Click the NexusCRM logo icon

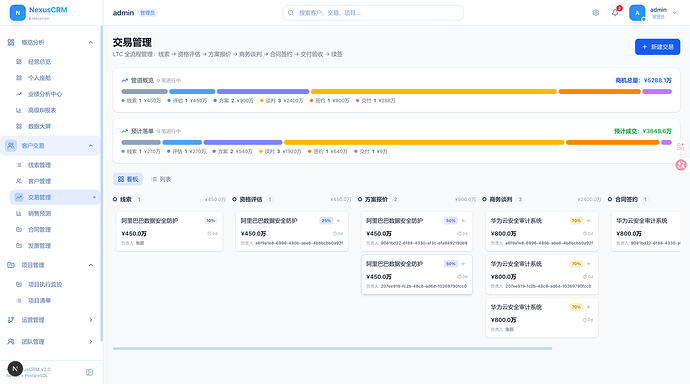click(x=18, y=13)
